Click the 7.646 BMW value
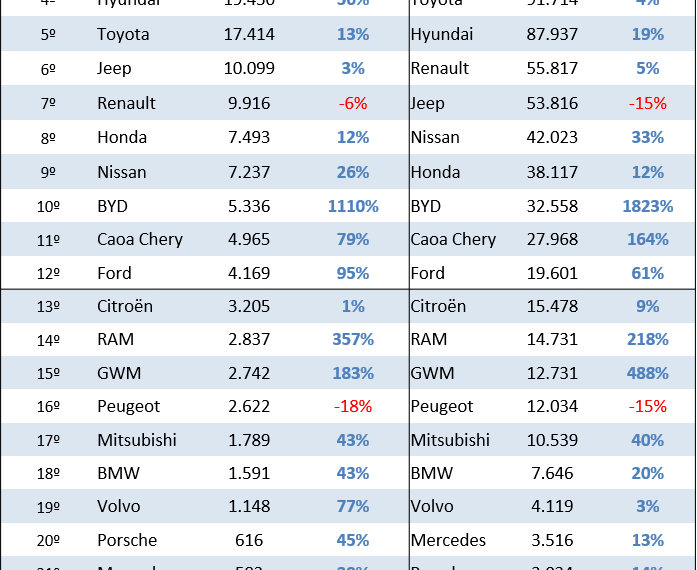Viewport: 697px width, 570px height. (552, 474)
